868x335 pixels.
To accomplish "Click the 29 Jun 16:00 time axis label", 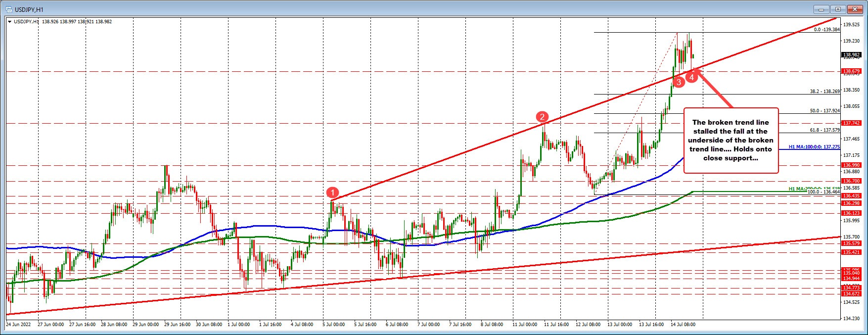I will [x=177, y=325].
